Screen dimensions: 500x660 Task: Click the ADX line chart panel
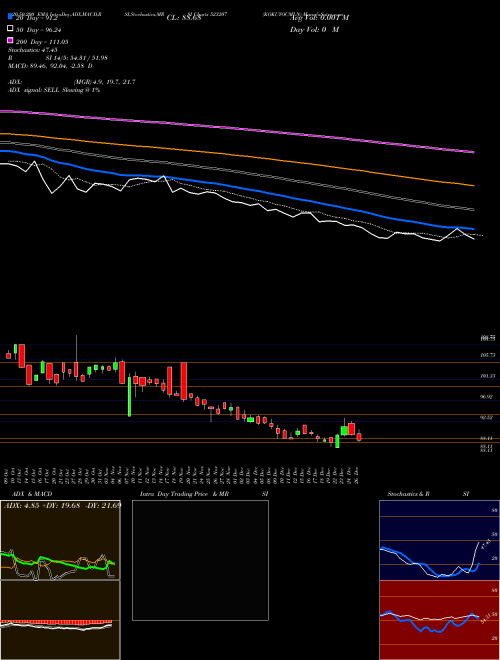tap(60, 540)
